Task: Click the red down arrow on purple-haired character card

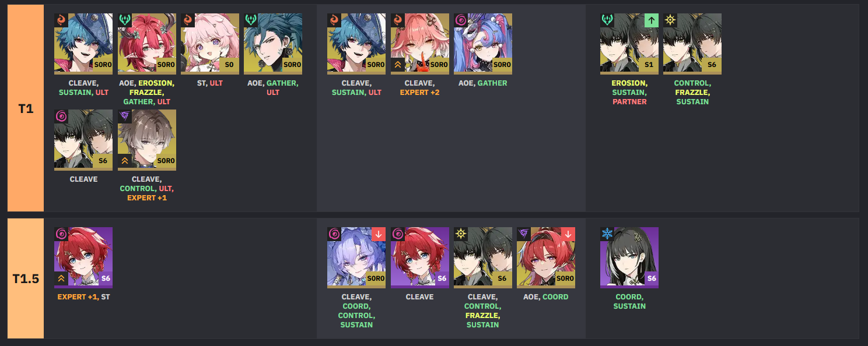Action: coord(379,234)
